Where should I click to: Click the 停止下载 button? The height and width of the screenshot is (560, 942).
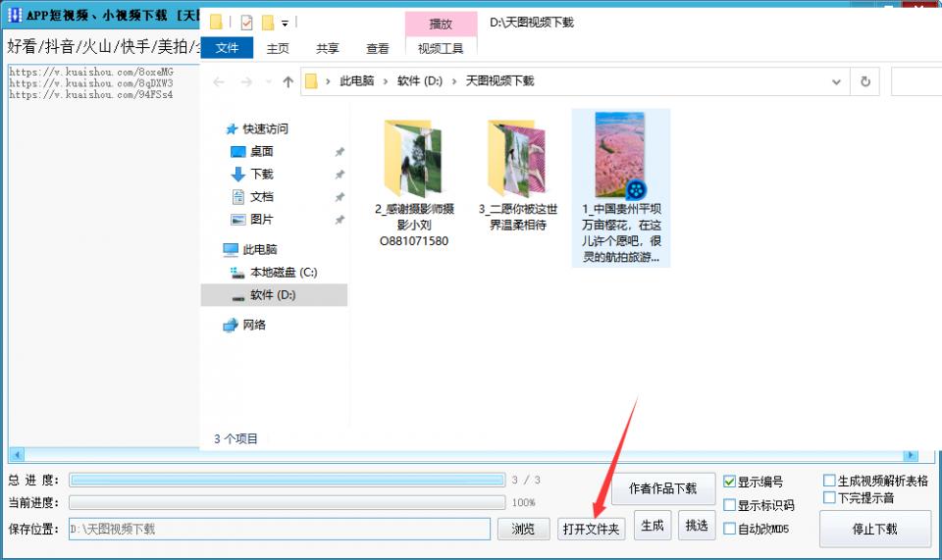[874, 529]
